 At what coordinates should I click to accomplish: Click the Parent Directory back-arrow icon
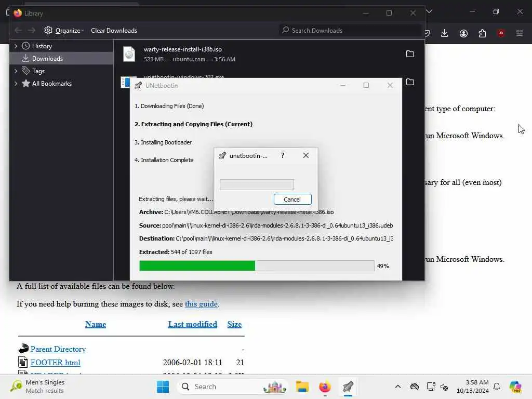23,349
